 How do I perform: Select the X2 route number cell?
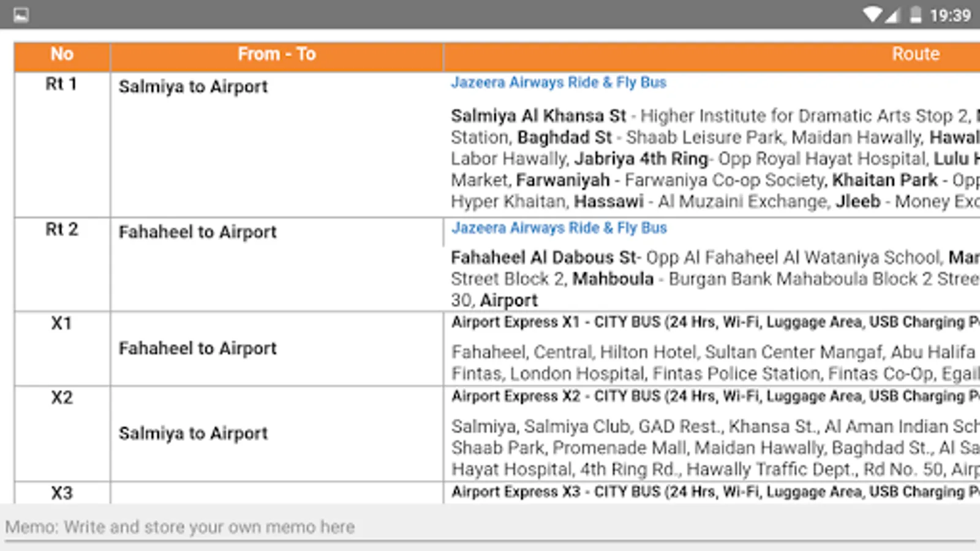62,433
